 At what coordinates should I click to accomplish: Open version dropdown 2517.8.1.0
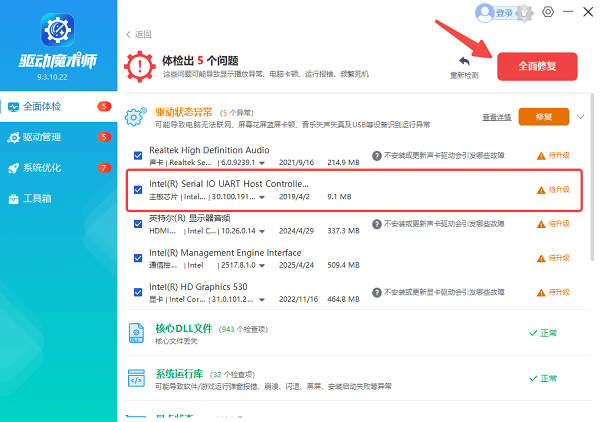[262, 266]
